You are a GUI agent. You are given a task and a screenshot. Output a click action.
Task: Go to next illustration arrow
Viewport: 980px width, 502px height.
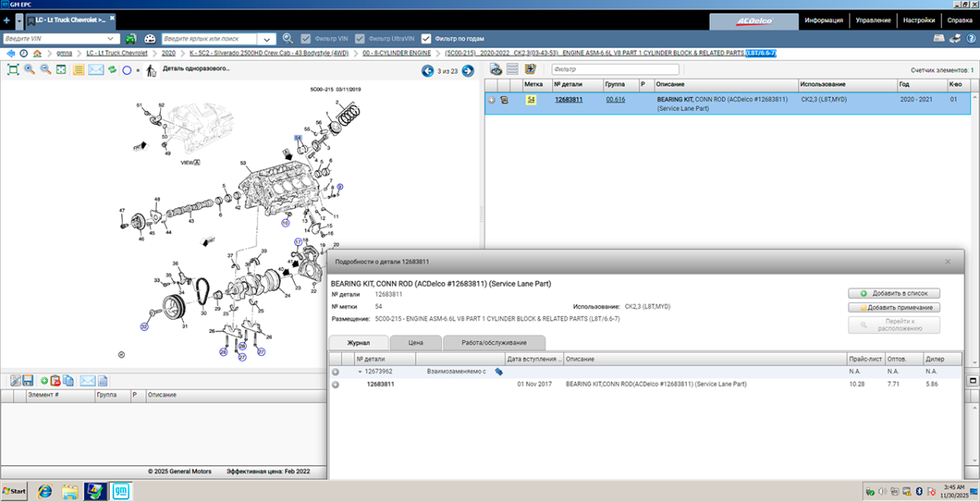click(x=468, y=71)
